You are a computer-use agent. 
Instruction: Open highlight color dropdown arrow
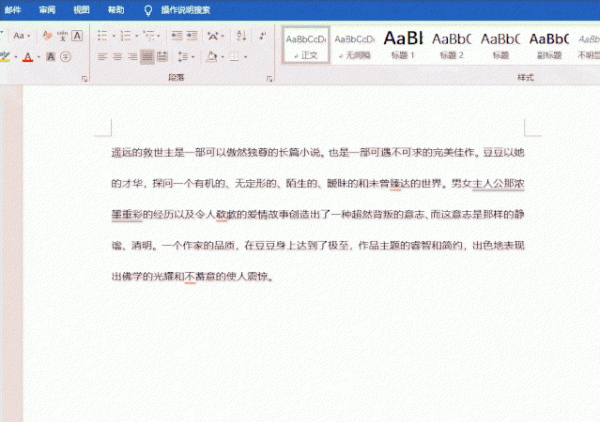coord(16,57)
